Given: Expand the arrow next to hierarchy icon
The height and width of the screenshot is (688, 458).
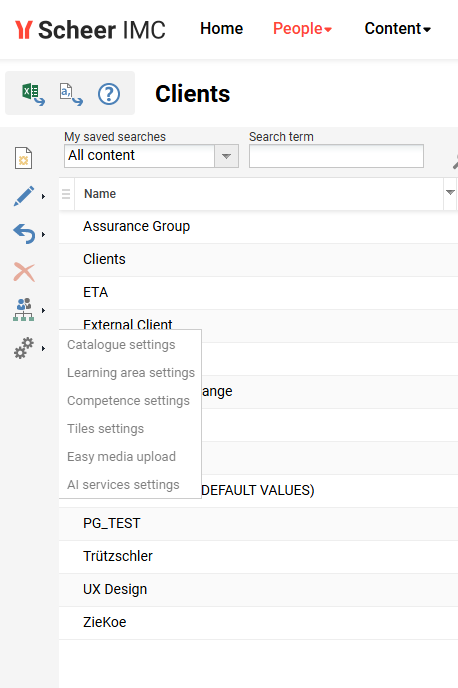Looking at the screenshot, I should 43,310.
